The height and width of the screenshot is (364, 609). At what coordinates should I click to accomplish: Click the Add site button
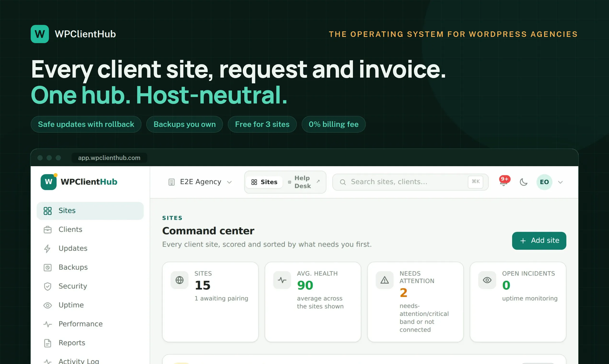(x=539, y=241)
